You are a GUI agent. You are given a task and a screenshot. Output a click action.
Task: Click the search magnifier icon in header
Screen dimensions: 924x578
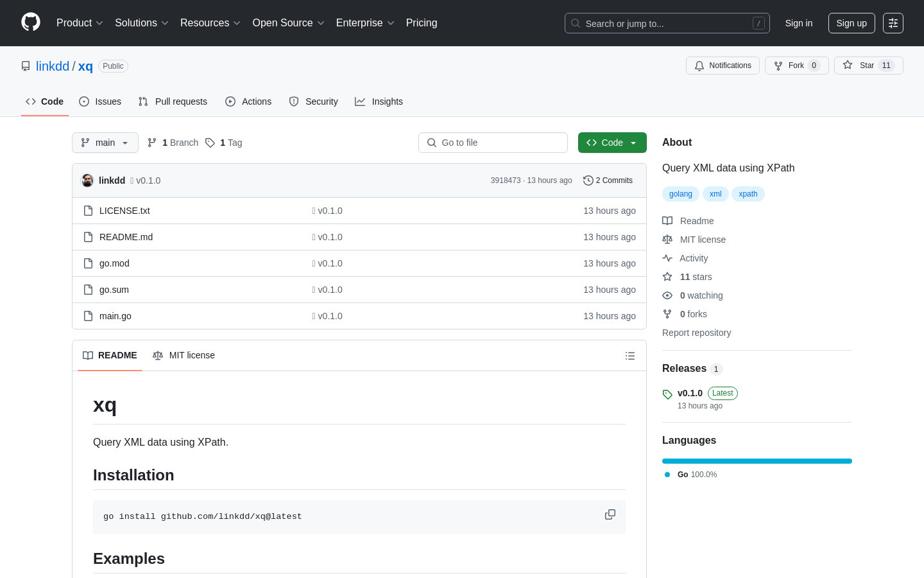point(576,23)
